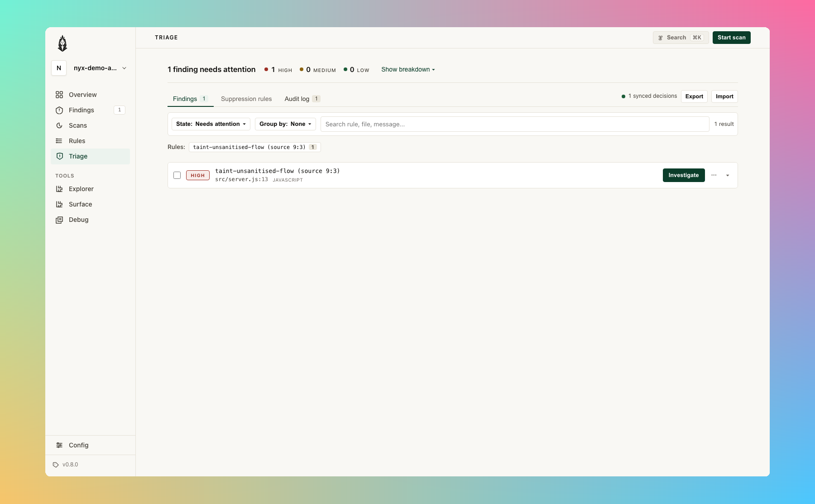Screen dimensions: 815x504
Task: Click the HIGH severity badge on finding
Action: coord(198,175)
